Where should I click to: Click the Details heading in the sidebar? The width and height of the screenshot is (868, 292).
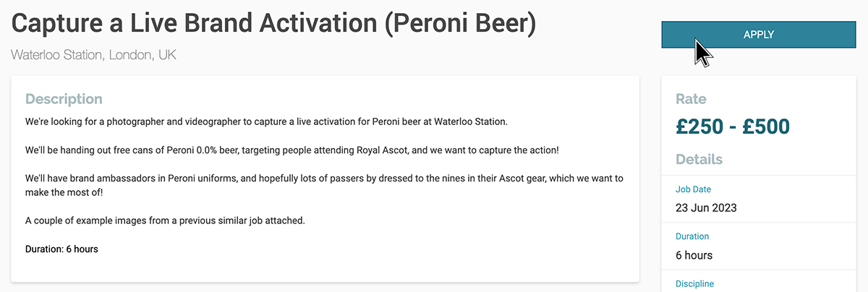(699, 159)
